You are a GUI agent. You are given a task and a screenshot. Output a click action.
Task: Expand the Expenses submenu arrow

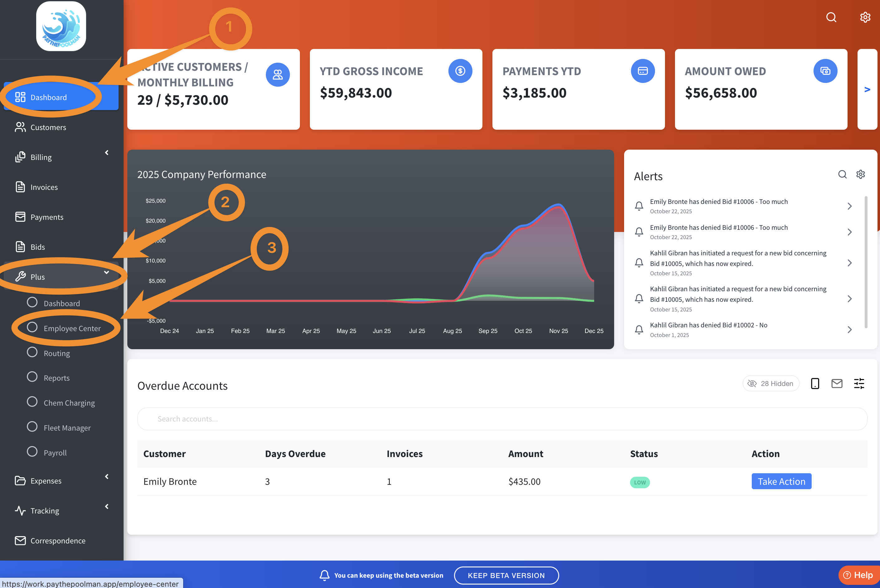pyautogui.click(x=107, y=476)
